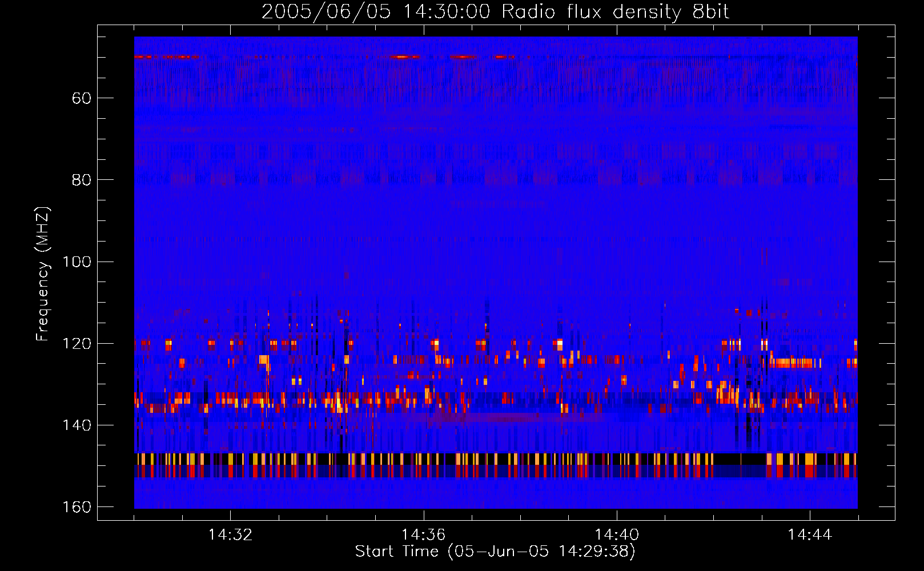924x571 pixels.
Task: Click the 'Start Time (05-Jun-05 14:29:38)' x-axis label
Action: point(495,552)
